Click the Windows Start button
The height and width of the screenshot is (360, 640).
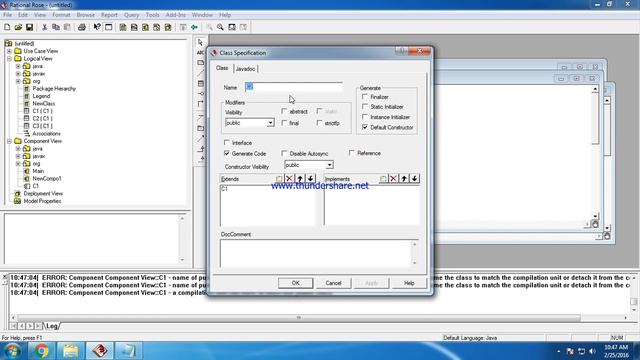pyautogui.click(x=12, y=351)
